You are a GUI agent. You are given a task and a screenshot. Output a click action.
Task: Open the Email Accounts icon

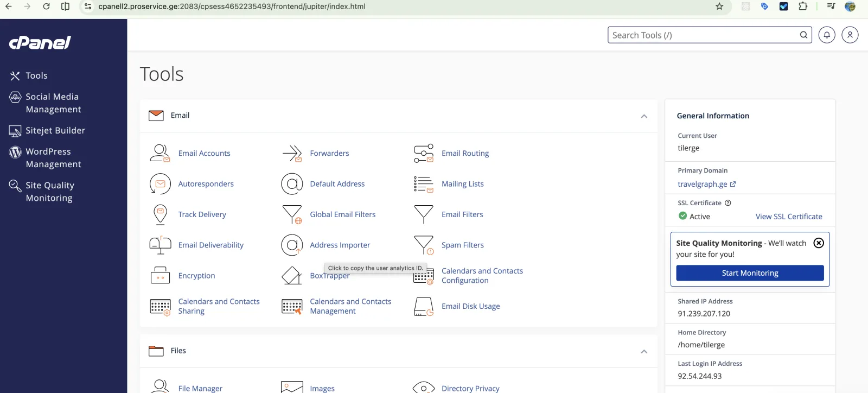[x=160, y=153]
